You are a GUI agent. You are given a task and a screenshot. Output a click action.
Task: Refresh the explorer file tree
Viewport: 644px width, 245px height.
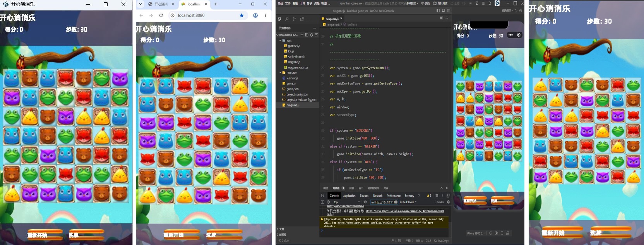312,35
